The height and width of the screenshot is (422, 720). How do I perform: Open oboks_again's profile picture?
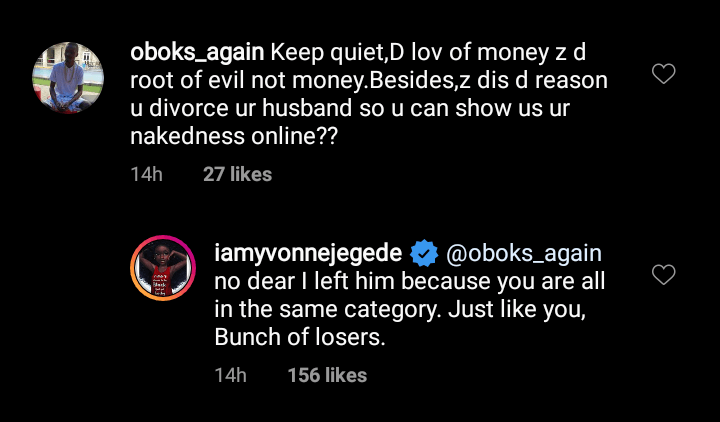point(69,79)
